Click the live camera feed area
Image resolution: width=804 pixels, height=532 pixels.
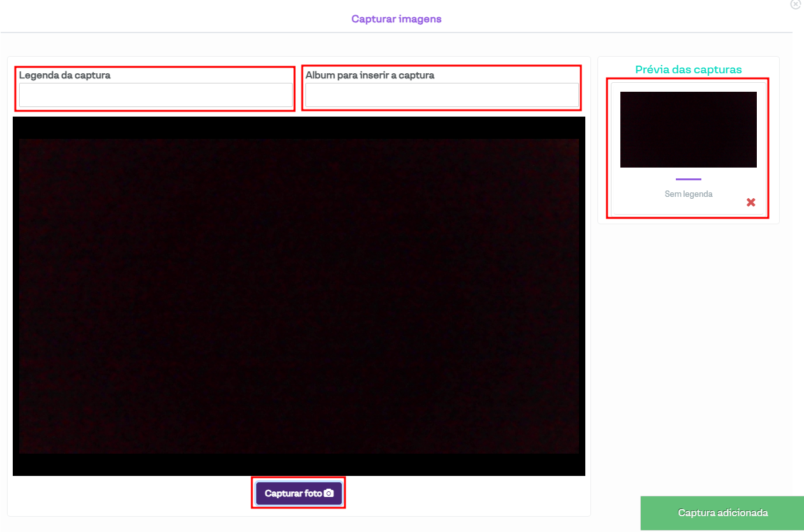coord(298,296)
